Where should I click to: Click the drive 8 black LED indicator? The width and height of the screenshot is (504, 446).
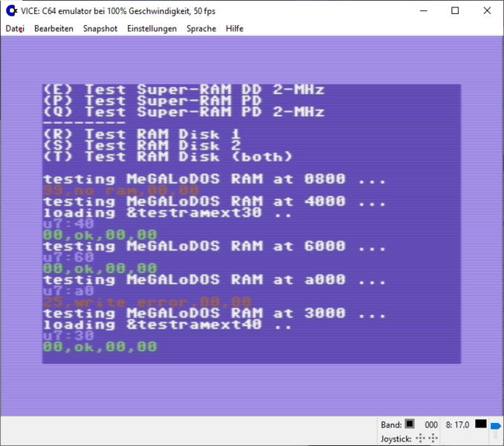point(480,424)
